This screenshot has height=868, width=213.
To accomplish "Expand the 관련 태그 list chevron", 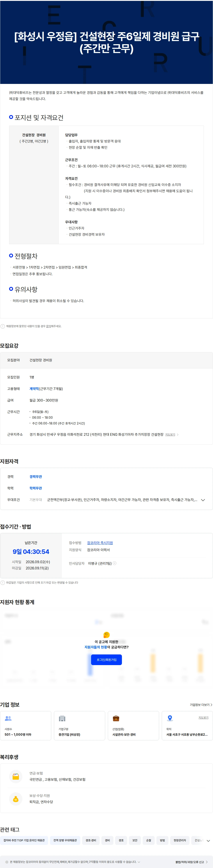I will point(208,841).
